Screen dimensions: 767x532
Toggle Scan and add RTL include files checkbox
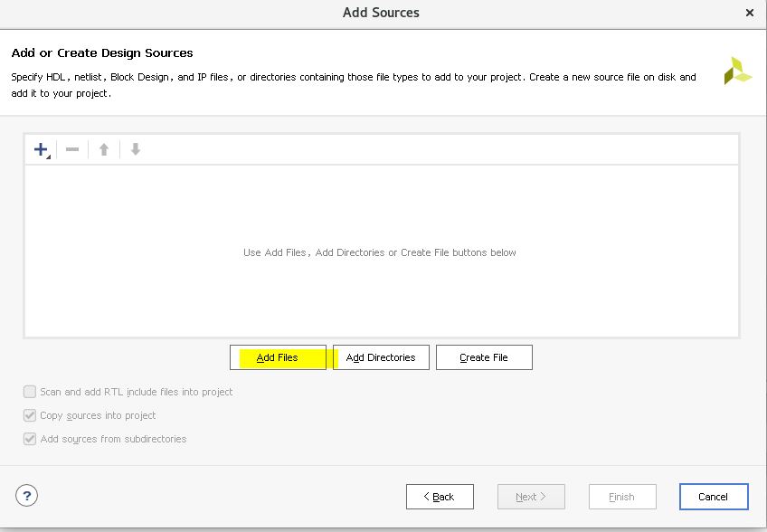[30, 392]
